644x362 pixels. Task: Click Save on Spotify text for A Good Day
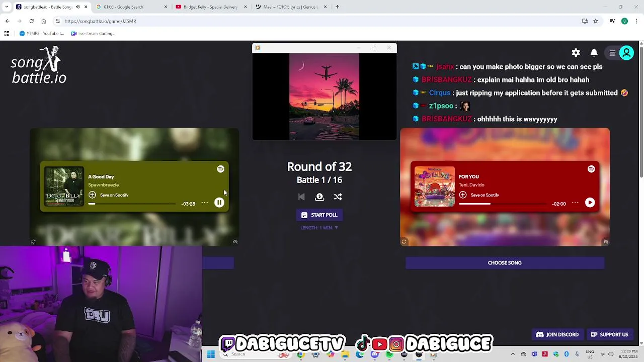pyautogui.click(x=114, y=195)
